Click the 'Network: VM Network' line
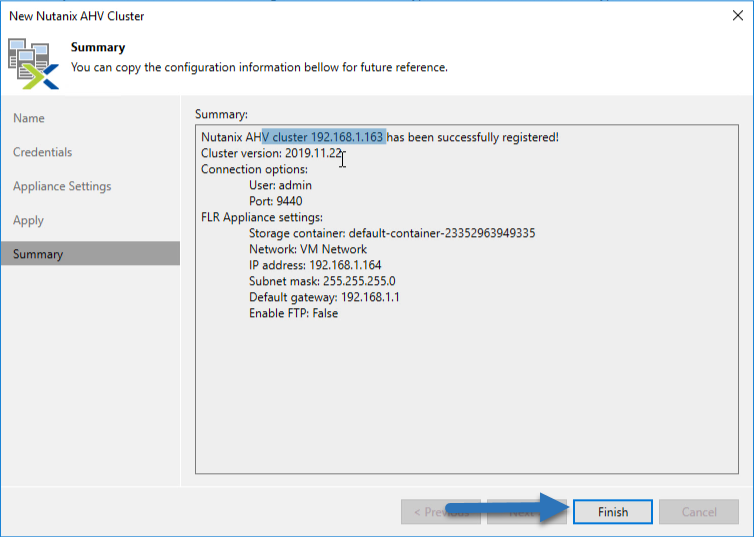Screen dimensions: 754x537 click(x=308, y=249)
